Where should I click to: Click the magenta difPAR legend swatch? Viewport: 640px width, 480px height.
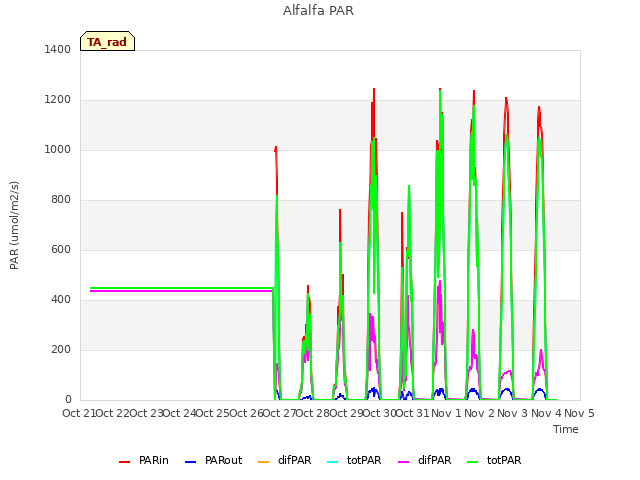click(x=404, y=462)
